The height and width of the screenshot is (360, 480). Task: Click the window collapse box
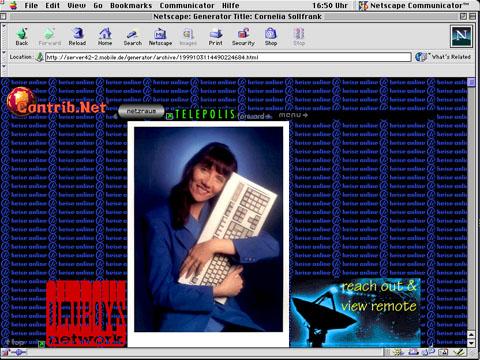472,16
